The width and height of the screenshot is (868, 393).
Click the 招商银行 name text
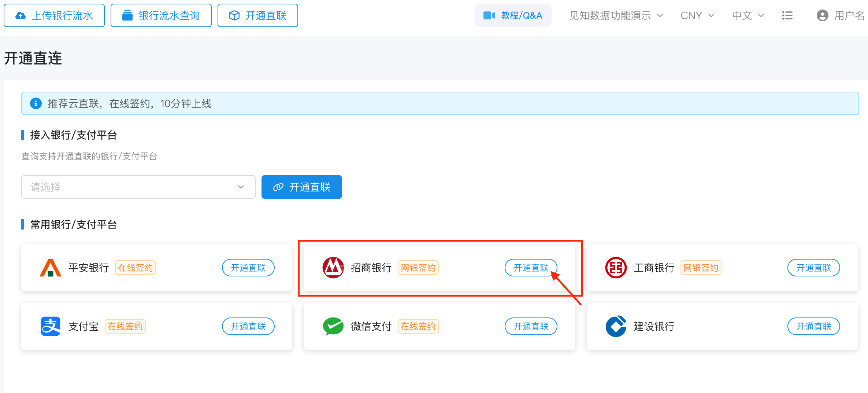point(371,268)
